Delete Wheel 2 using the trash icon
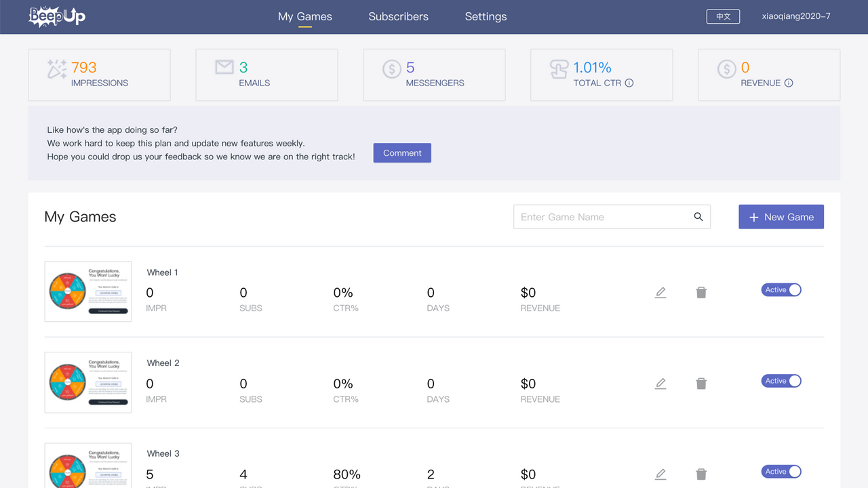The image size is (868, 488). click(x=701, y=383)
